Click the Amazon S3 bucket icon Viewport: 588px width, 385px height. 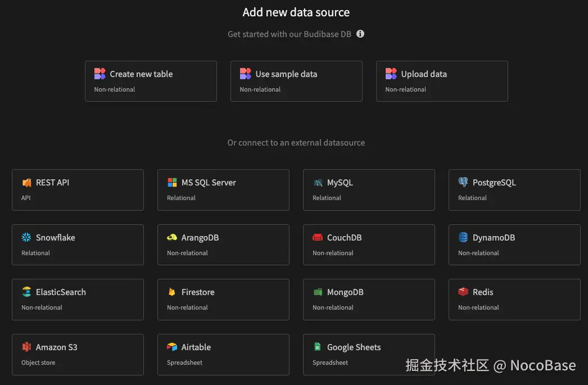(26, 347)
